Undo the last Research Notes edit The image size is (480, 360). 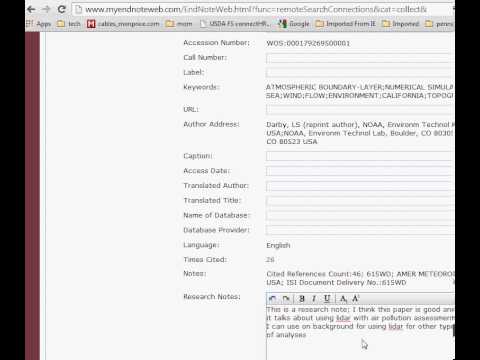click(x=273, y=299)
